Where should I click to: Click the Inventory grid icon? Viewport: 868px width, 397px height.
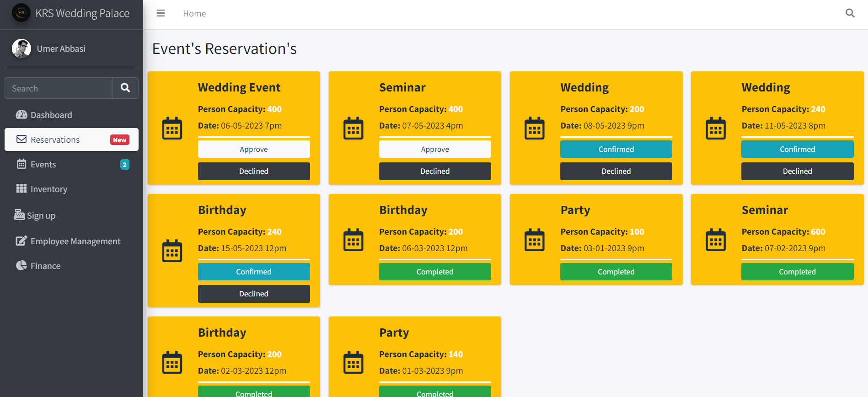21,189
